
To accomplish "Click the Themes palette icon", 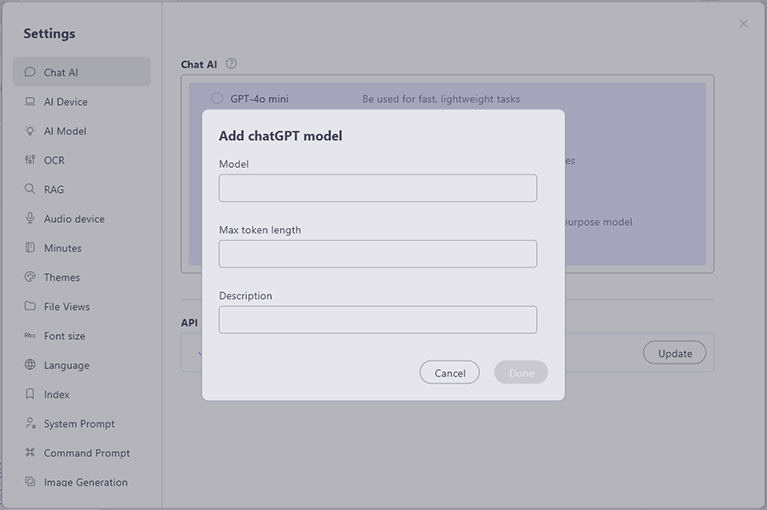I will tap(30, 277).
